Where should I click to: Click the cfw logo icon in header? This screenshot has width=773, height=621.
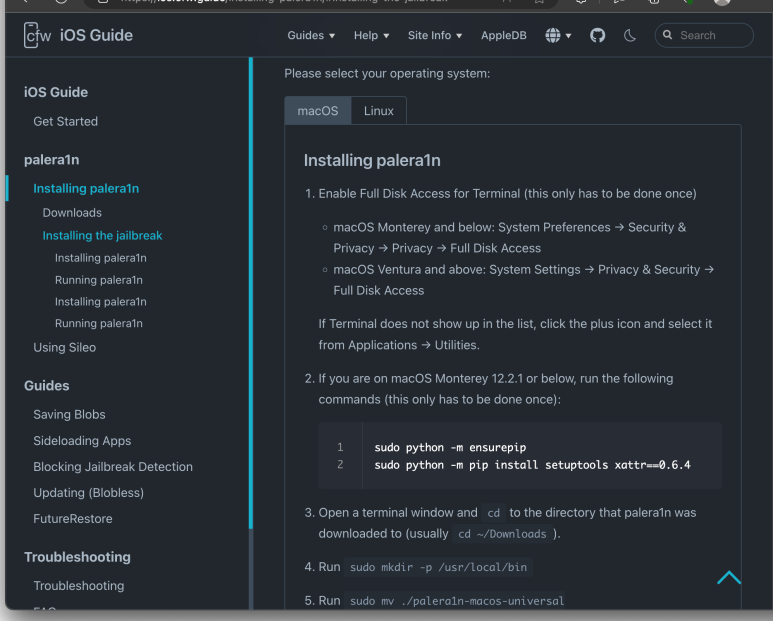tap(37, 35)
